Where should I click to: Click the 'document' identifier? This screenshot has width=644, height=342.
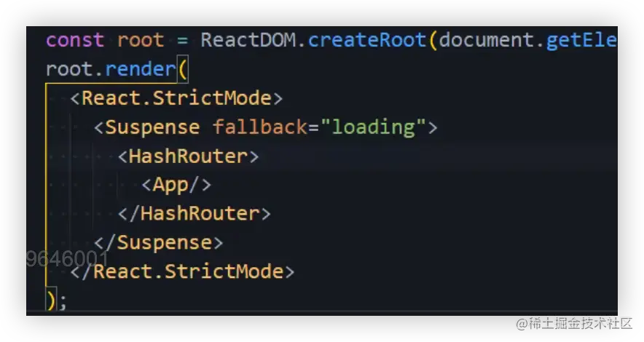click(487, 40)
